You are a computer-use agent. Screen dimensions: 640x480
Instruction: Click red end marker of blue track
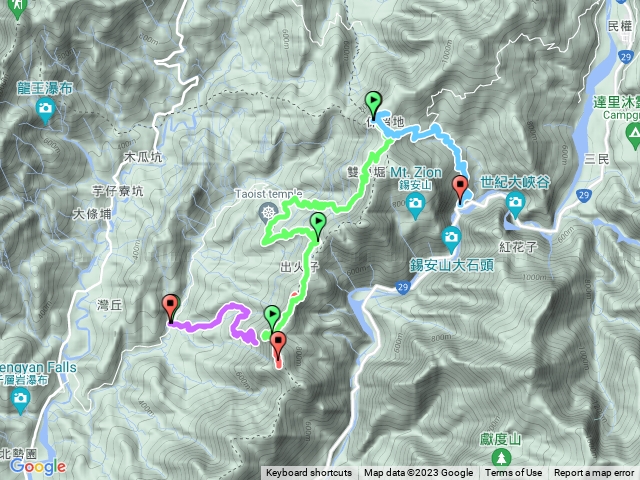point(460,187)
